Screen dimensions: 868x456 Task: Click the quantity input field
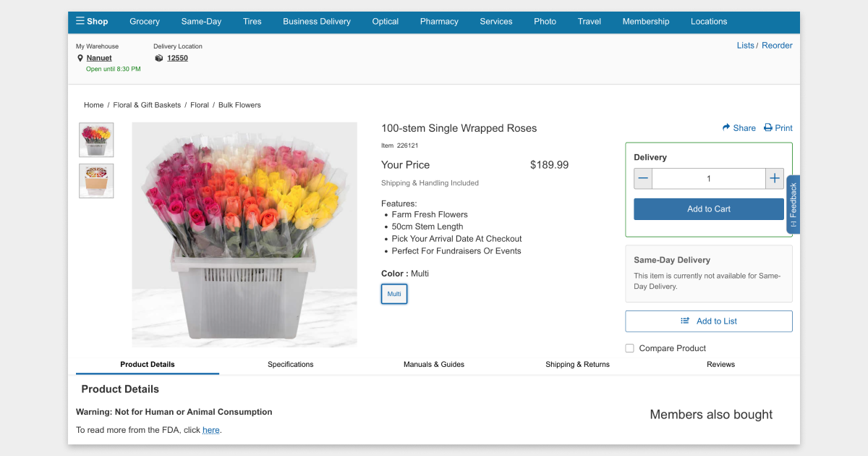tap(709, 179)
